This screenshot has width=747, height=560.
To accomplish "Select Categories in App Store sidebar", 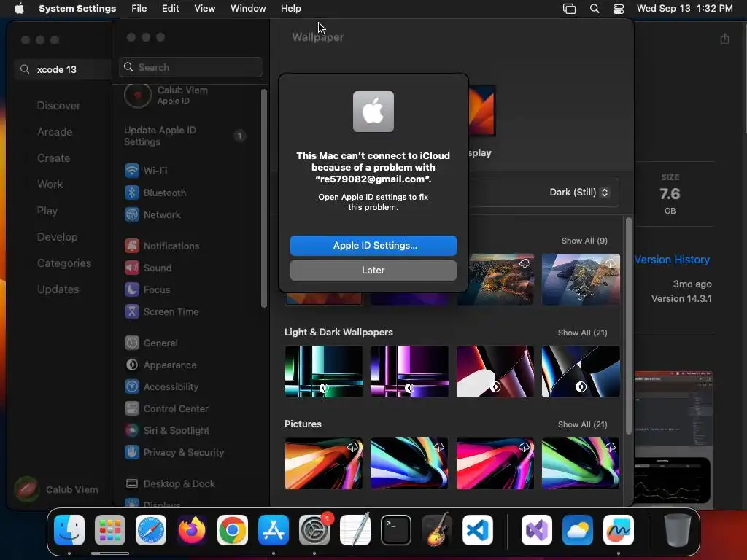I will coord(64,262).
